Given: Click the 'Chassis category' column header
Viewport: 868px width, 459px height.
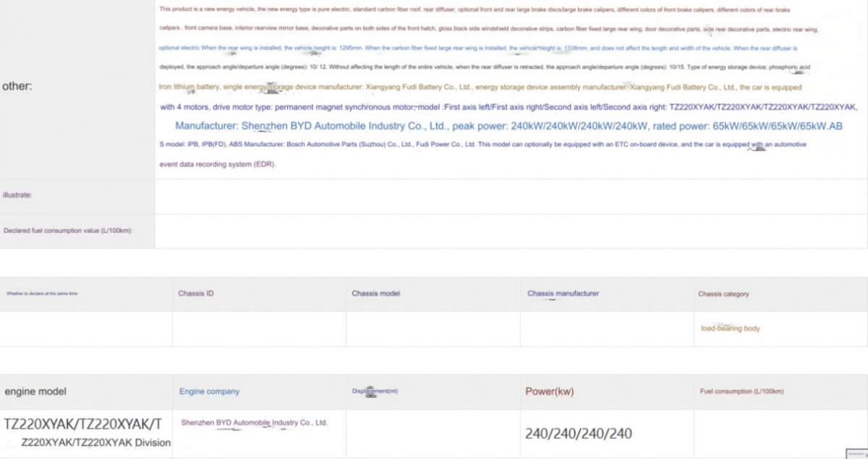Looking at the screenshot, I should pyautogui.click(x=723, y=294).
